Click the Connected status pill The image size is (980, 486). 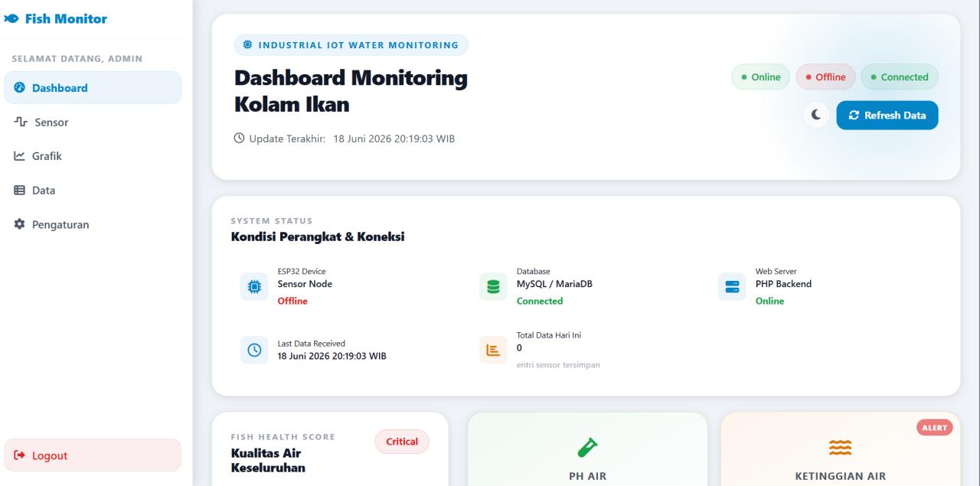(x=900, y=77)
